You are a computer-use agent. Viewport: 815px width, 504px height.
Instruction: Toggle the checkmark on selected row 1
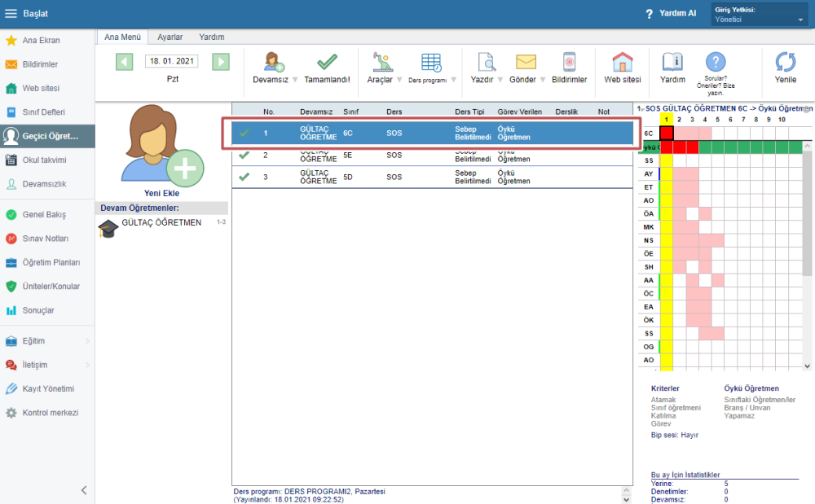point(244,133)
